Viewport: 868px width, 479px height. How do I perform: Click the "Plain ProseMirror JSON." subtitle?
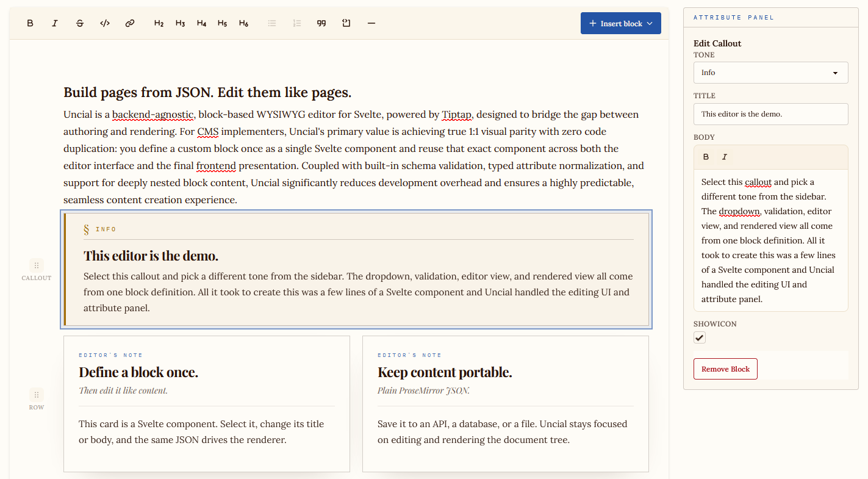point(423,391)
